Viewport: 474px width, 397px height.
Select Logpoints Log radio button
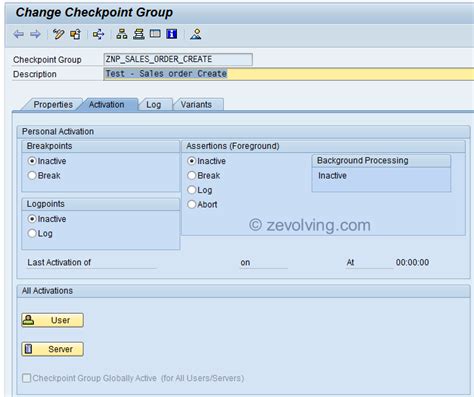tap(32, 233)
